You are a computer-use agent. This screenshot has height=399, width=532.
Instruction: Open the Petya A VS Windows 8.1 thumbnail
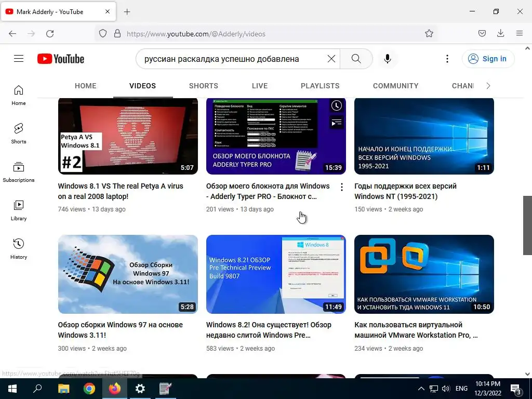(x=128, y=136)
